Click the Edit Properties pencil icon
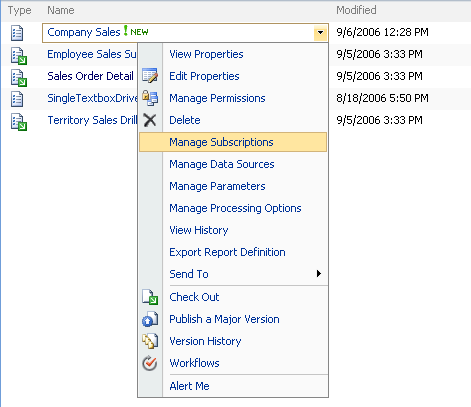Viewport: 471px width, 407px height. (x=150, y=76)
